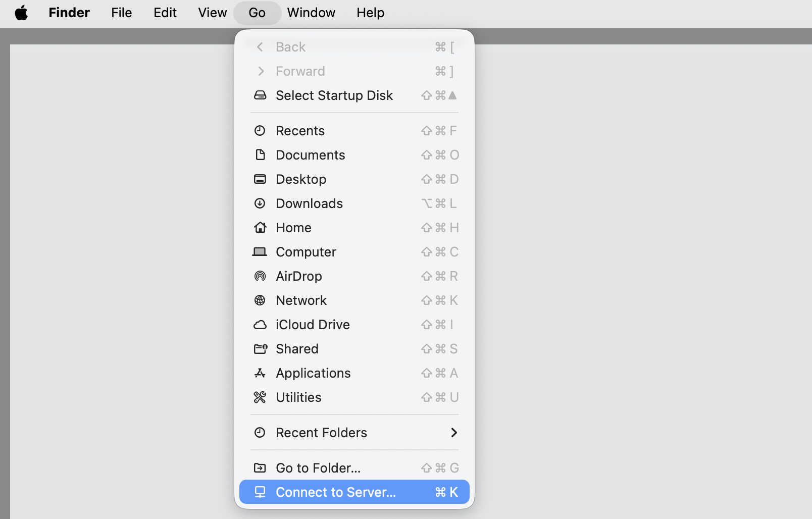
Task: Click the Home house icon
Action: [x=260, y=227]
